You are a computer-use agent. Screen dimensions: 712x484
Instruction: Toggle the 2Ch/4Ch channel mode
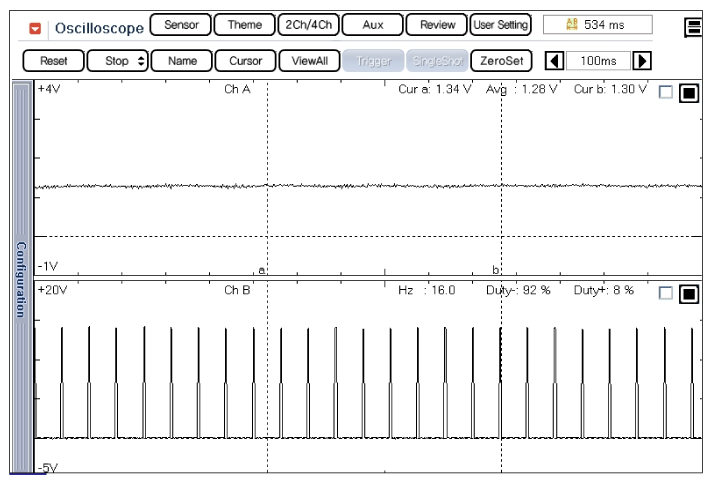307,25
